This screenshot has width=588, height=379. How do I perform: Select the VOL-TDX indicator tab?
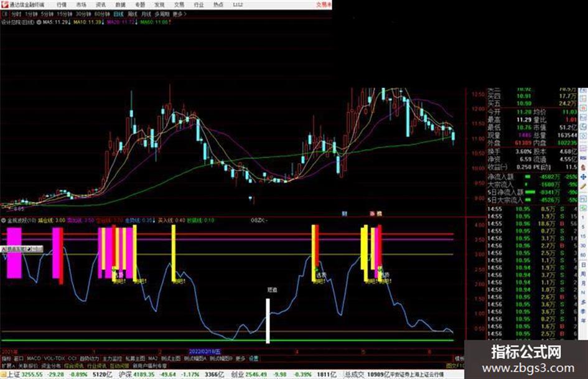click(54, 358)
